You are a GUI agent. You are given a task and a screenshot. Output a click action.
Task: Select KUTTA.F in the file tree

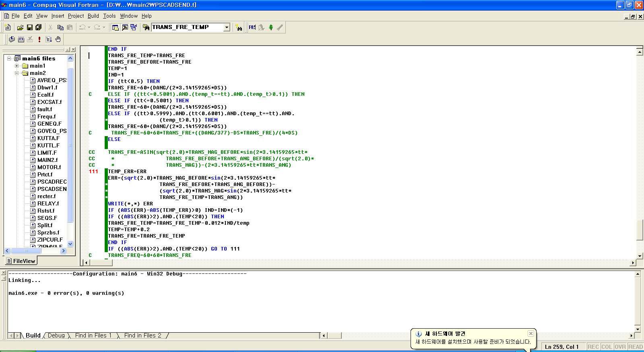[x=48, y=138]
